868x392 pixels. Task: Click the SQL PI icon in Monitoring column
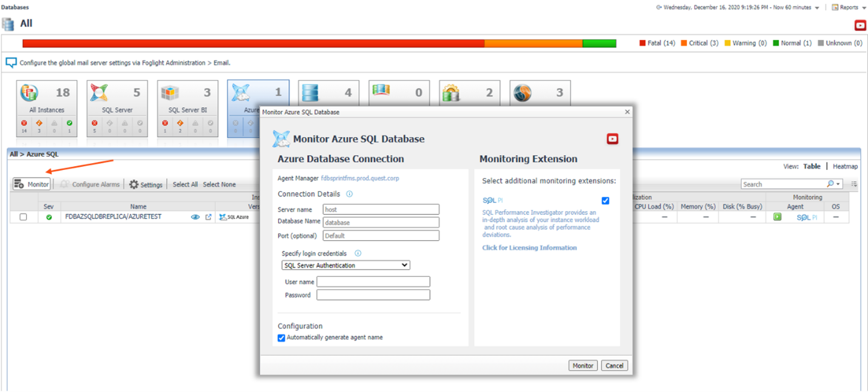click(x=806, y=217)
